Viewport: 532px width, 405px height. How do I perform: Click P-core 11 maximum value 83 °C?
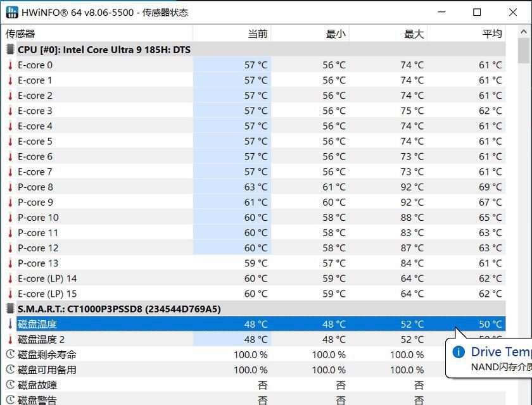click(412, 233)
